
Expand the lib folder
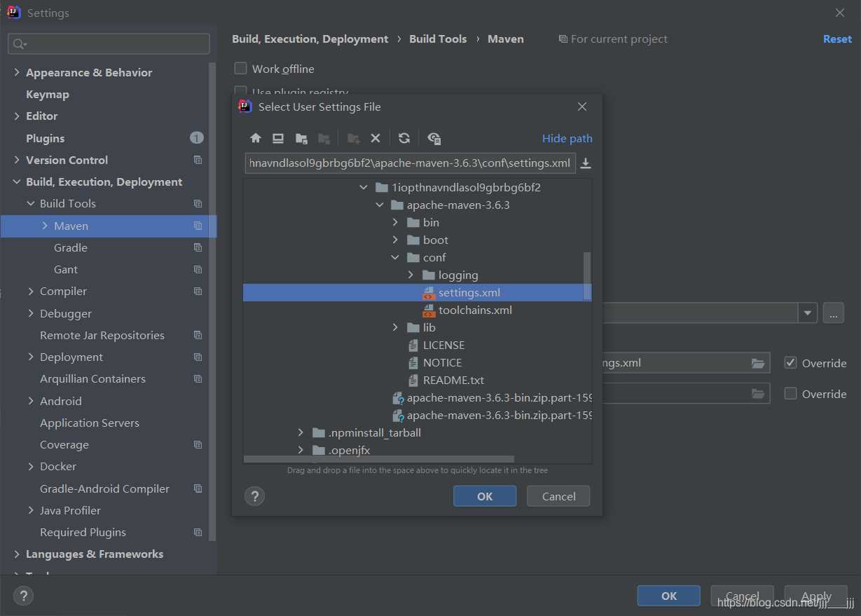pyautogui.click(x=396, y=327)
